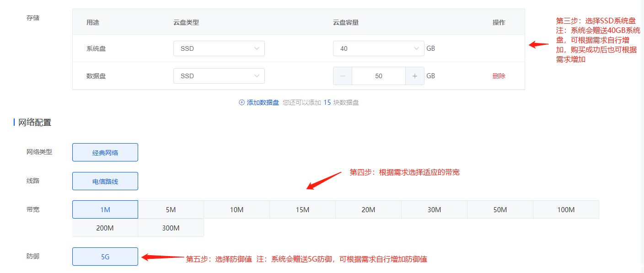Open the data disk SSD type dropdown
Viewport: 644px width, 273px height.
219,75
